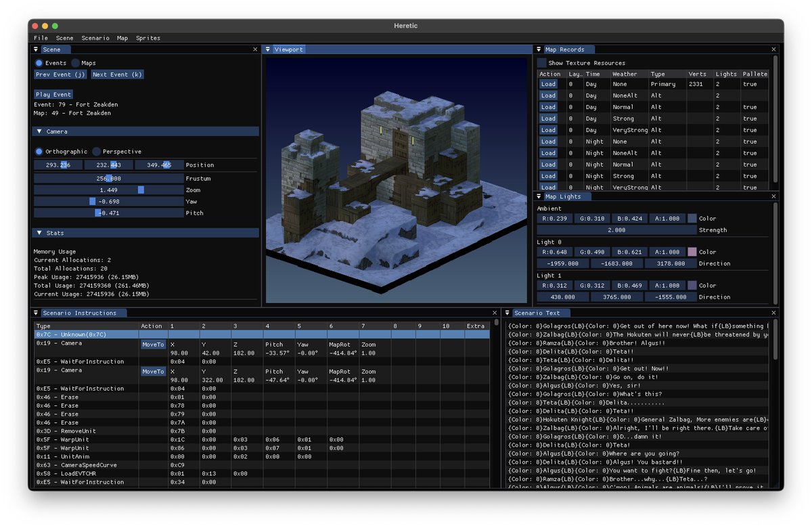Select the Events radio button
The width and height of the screenshot is (812, 528).
coord(39,63)
